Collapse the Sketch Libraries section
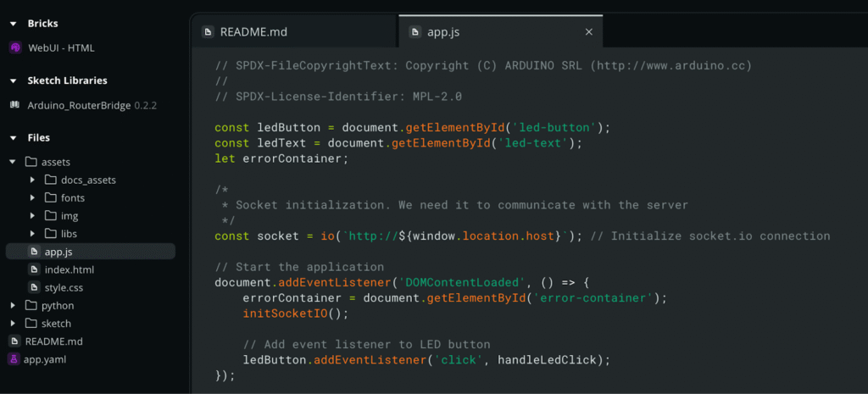This screenshot has width=868, height=394. coord(14,80)
